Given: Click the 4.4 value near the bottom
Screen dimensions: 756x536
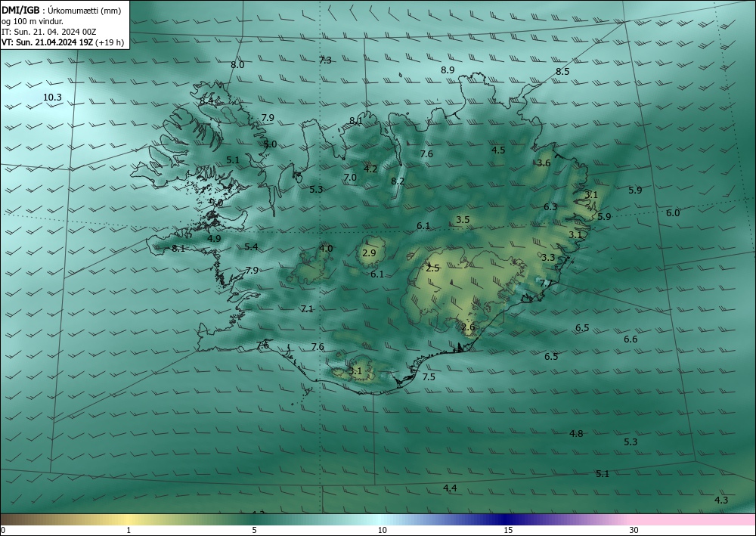Looking at the screenshot, I should 449,489.
